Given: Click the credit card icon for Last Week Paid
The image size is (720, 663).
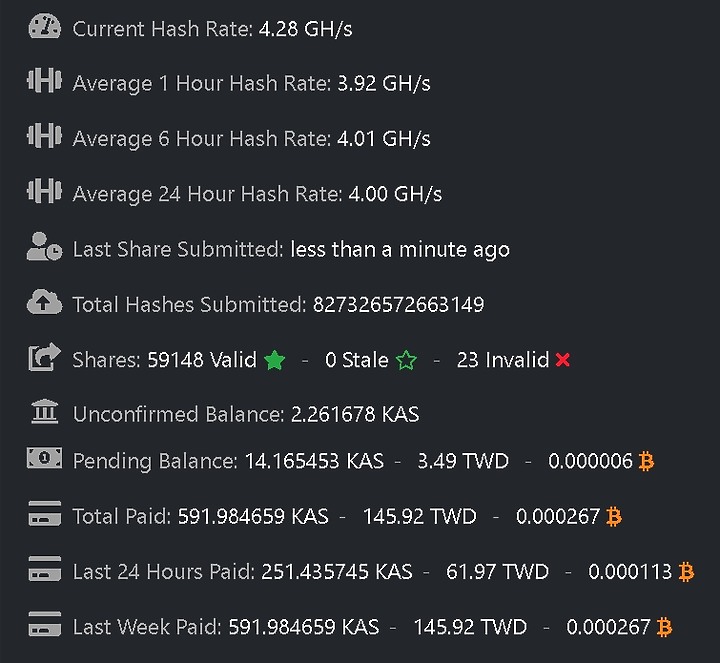Looking at the screenshot, I should click(x=45, y=624).
